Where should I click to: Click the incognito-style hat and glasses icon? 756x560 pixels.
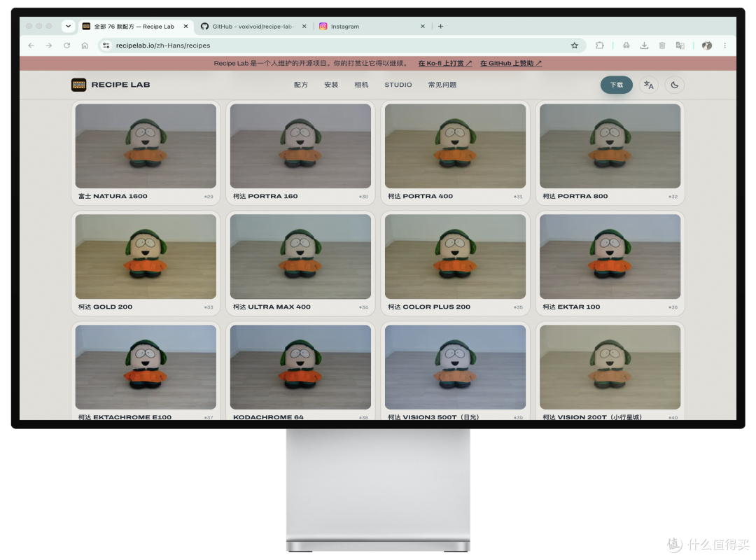click(626, 45)
